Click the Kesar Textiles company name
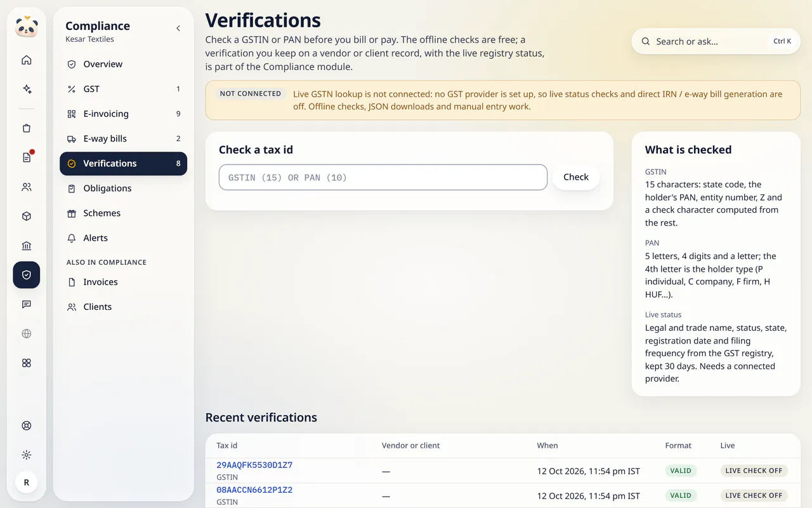The image size is (812, 508). pos(89,39)
